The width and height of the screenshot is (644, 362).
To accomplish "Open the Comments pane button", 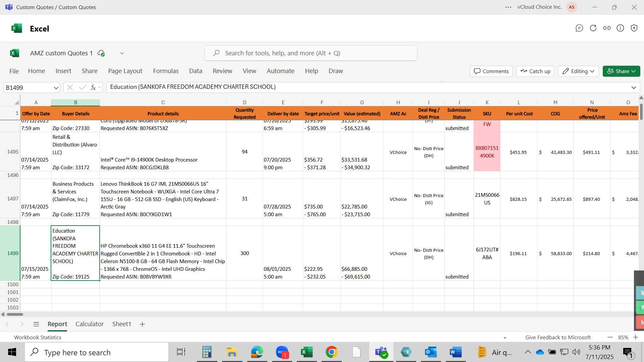I will click(491, 71).
